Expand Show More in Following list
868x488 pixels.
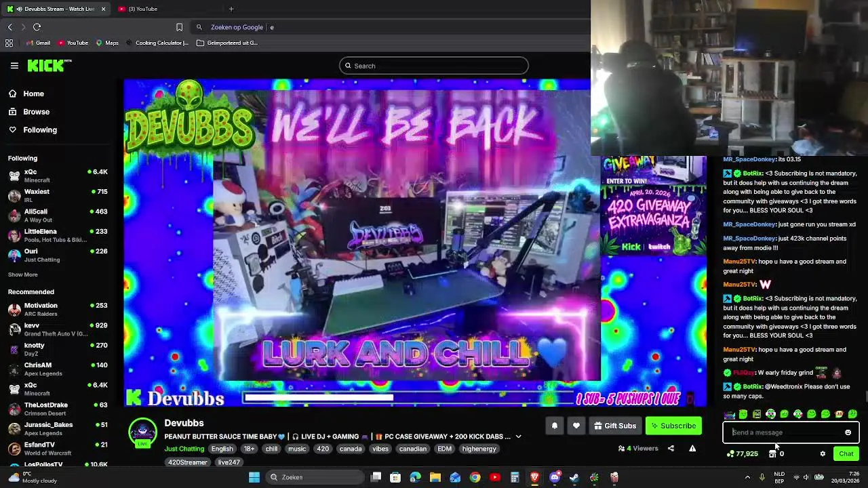[x=23, y=274]
